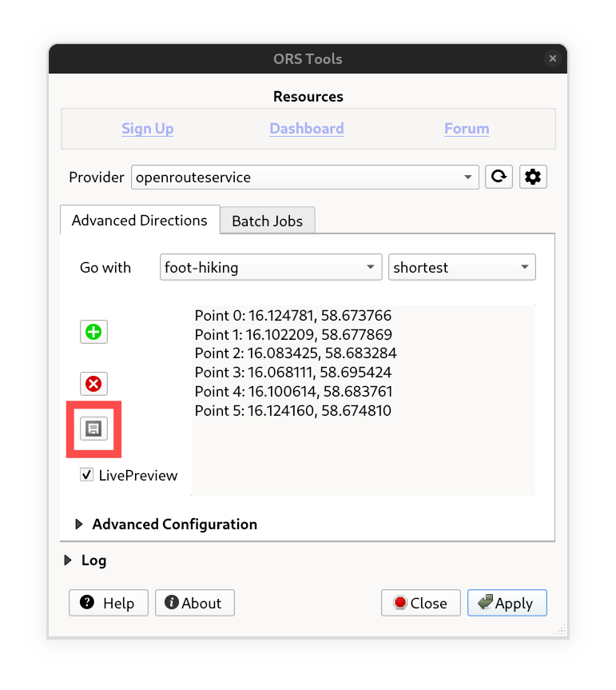Click the Help button
Screen dimensions: 616x690
click(x=108, y=603)
